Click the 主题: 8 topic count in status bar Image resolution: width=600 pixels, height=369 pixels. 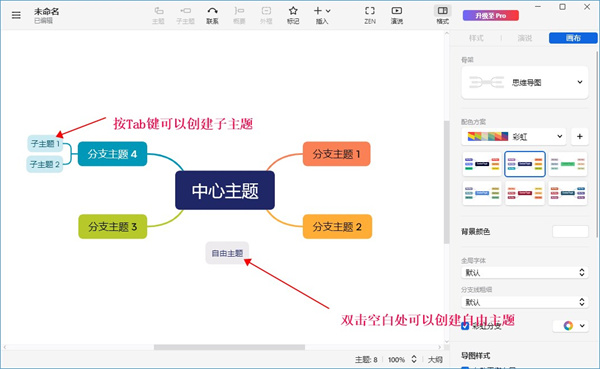point(366,359)
